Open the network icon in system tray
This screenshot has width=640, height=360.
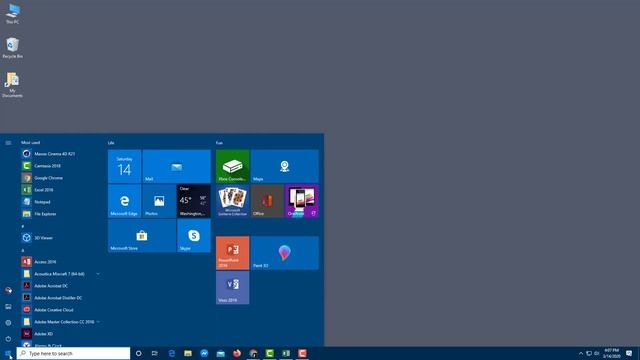[x=589, y=353]
